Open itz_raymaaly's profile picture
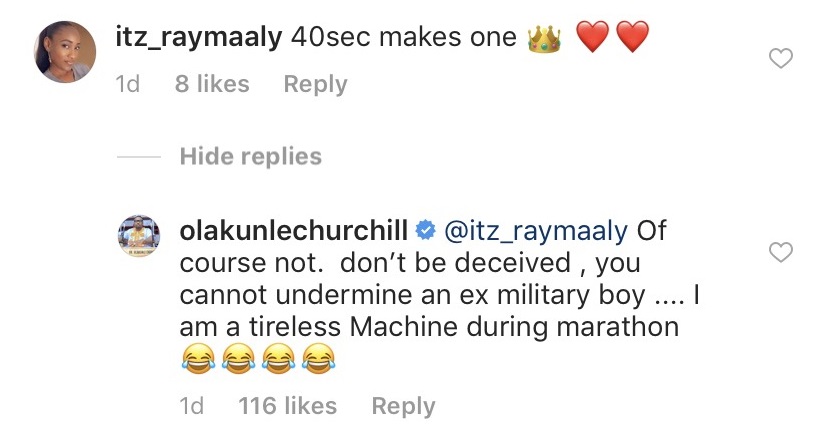This screenshot has width=828, height=448. 64,53
